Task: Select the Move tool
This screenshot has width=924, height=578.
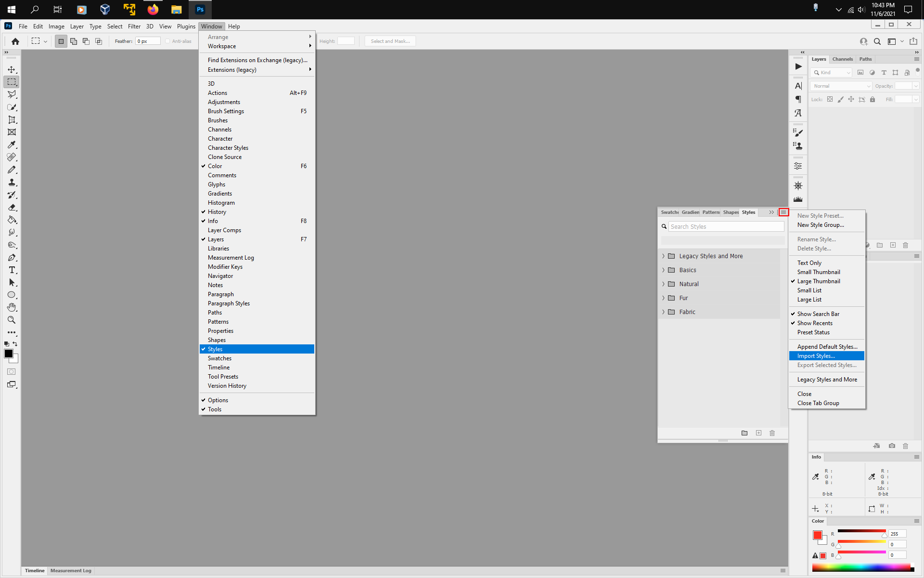Action: [x=12, y=69]
